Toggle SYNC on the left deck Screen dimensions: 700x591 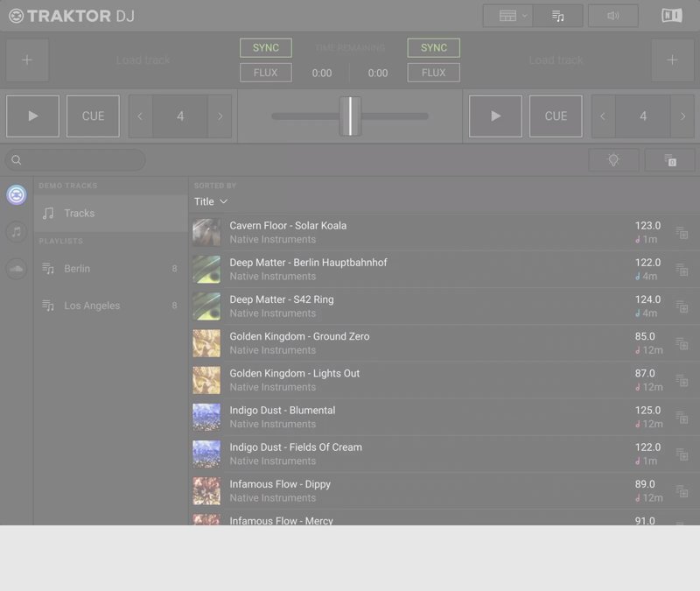(265, 48)
